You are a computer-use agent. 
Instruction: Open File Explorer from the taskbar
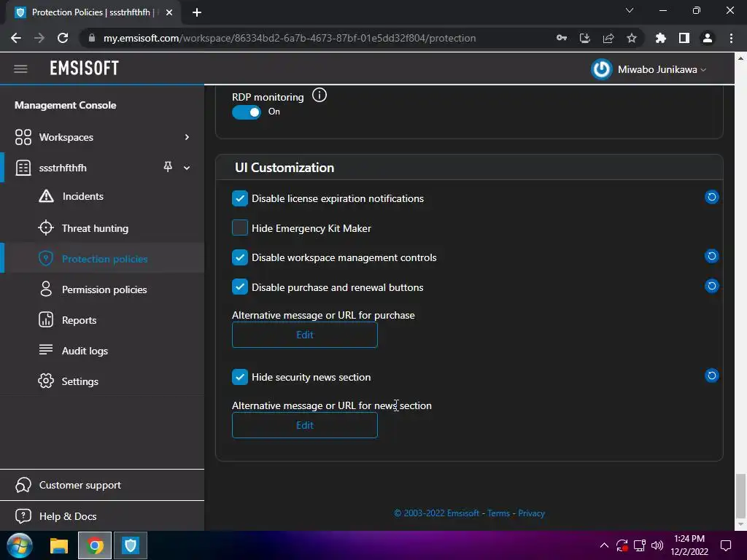[59, 545]
